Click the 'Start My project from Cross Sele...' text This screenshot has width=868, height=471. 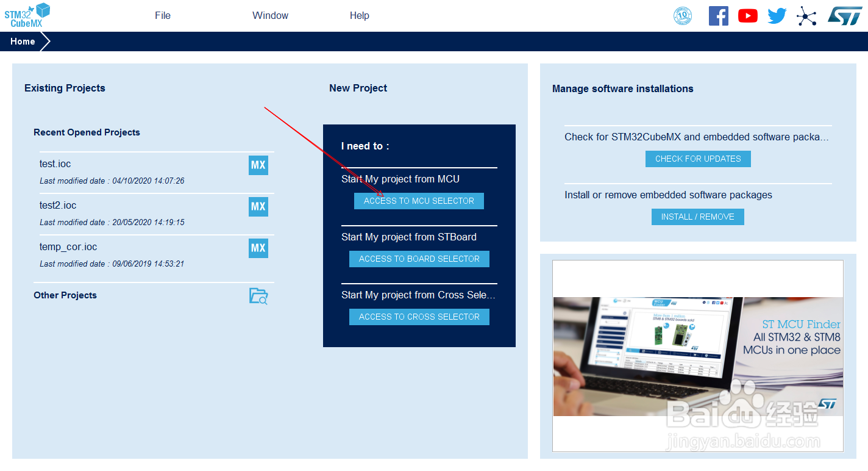coord(419,295)
